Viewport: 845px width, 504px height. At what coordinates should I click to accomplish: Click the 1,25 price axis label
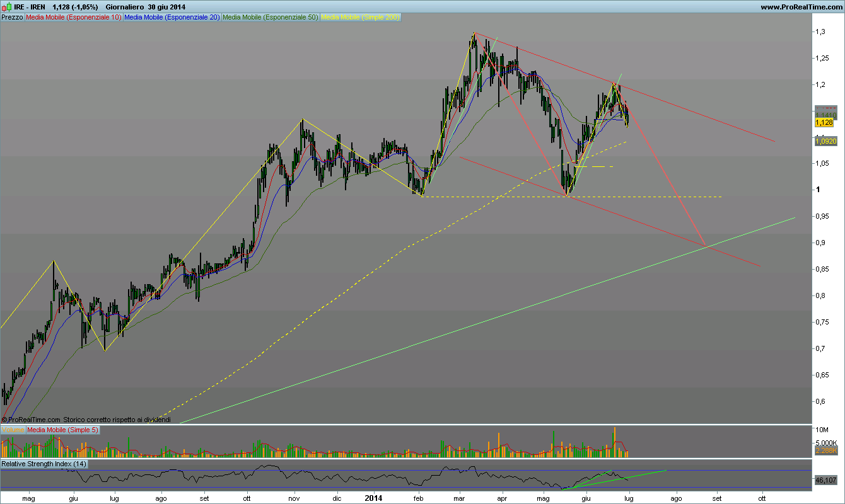click(x=822, y=58)
